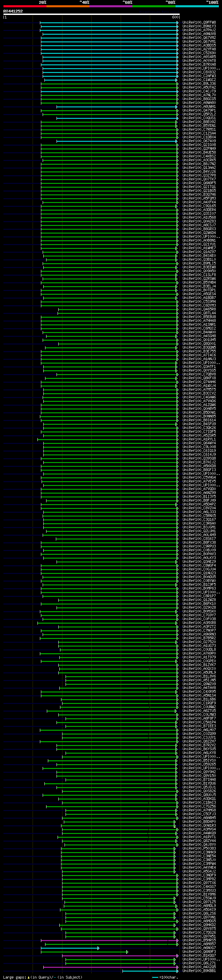
Task: Select hit label UniRef100_A2YFA8
Action: tap(199, 49)
